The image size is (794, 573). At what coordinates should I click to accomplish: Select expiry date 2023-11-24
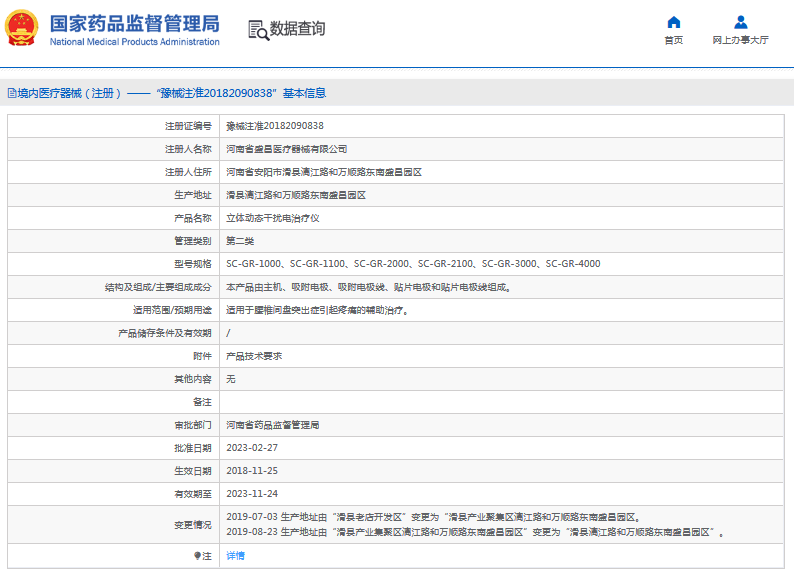252,494
